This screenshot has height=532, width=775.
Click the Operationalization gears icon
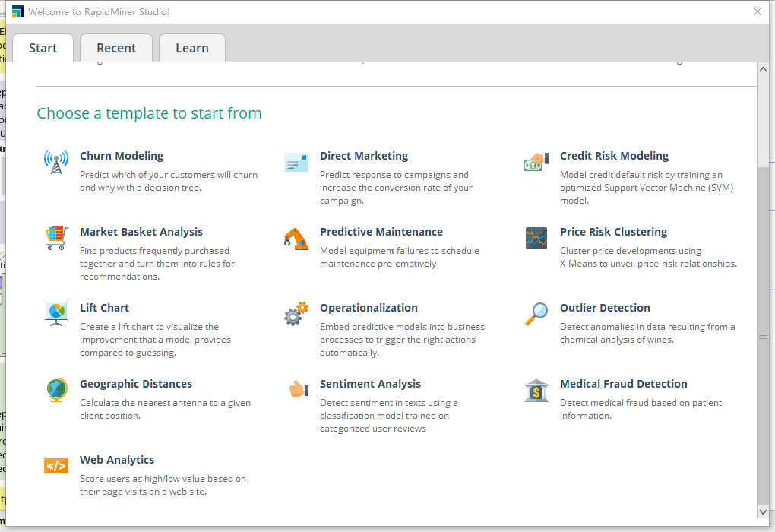click(x=296, y=314)
